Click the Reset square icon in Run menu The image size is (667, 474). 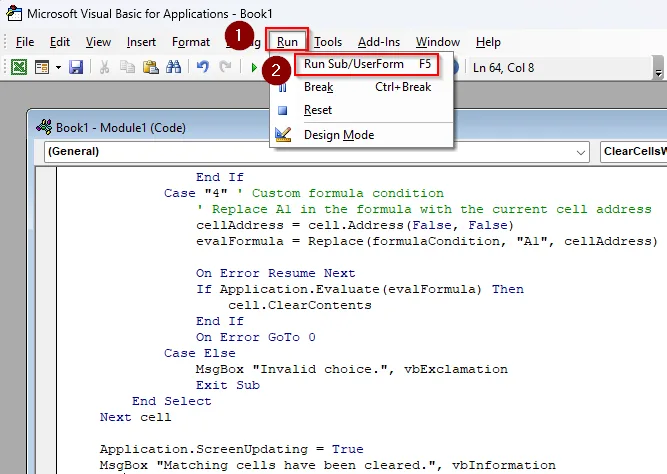coord(282,110)
